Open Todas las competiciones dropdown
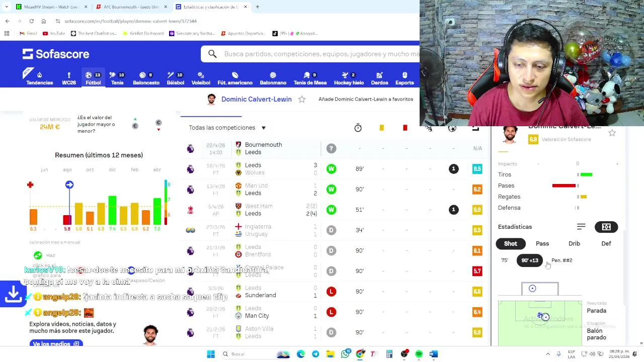The image size is (644, 362). coord(227,128)
